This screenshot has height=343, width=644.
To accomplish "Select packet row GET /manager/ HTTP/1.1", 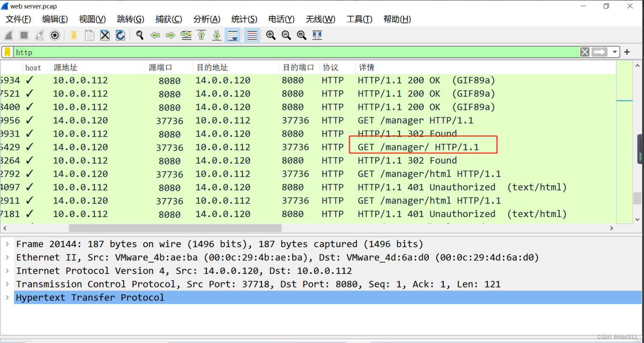I will click(308, 147).
